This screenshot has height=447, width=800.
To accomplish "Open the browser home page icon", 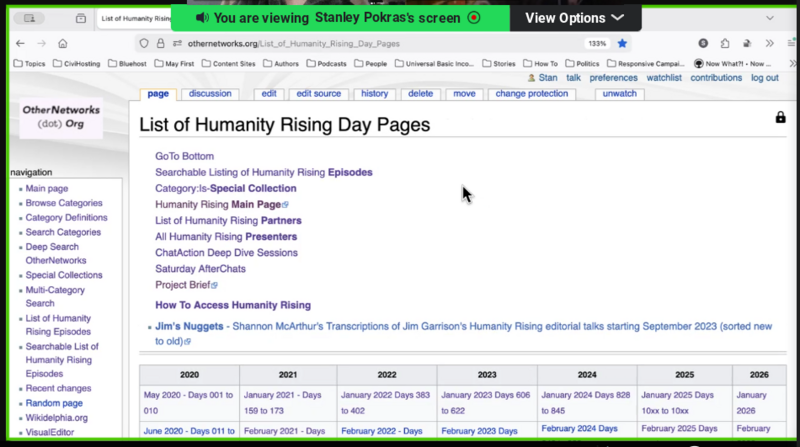I will coord(63,44).
